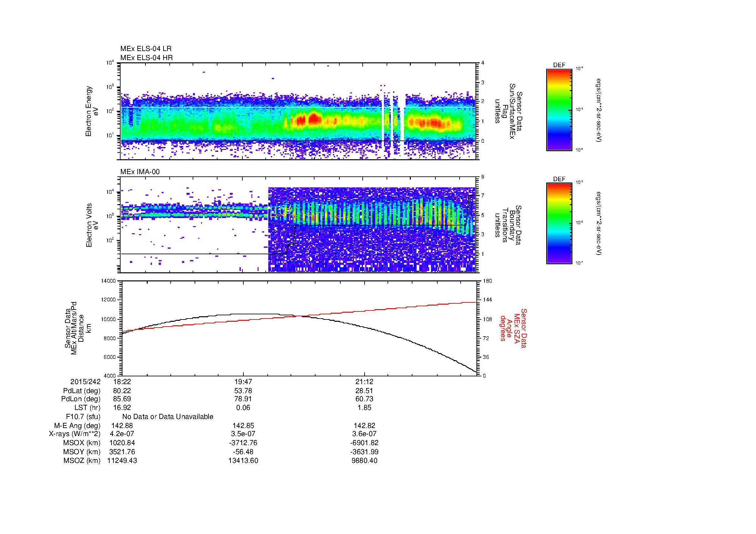
Task: Click the 180 degree SZA tick label
Action: click(487, 281)
